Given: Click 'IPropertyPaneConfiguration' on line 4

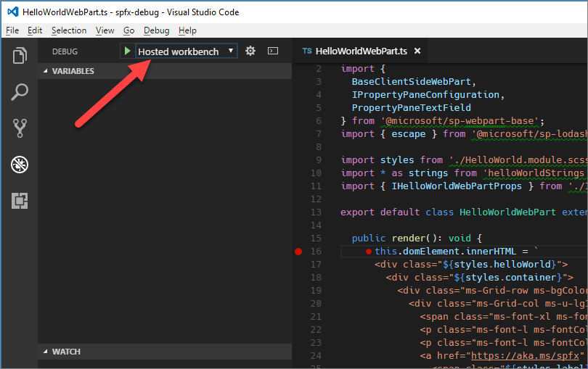Looking at the screenshot, I should coord(425,95).
